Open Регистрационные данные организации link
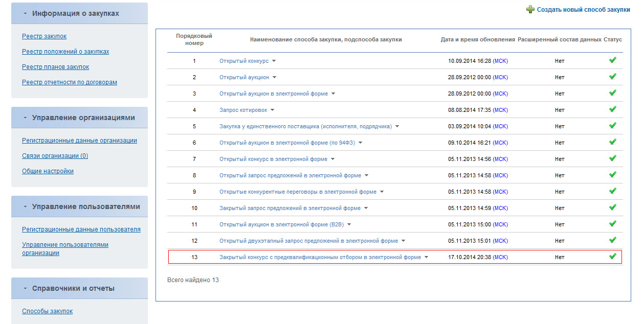644x324 pixels. (79, 141)
